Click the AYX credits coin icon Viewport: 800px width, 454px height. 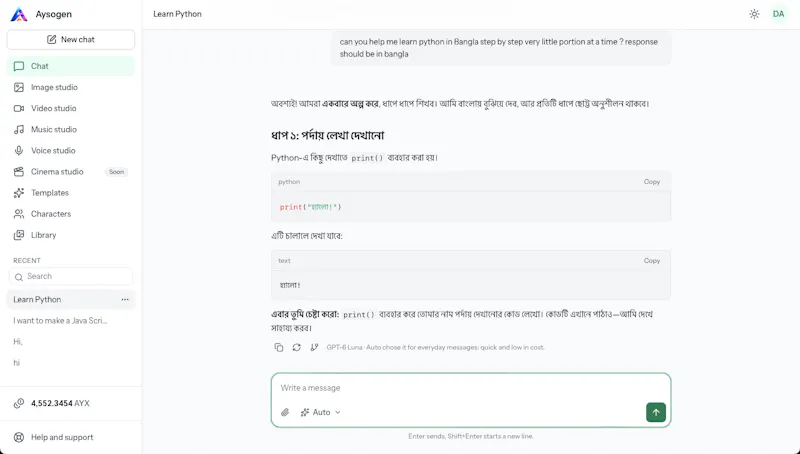(19, 403)
